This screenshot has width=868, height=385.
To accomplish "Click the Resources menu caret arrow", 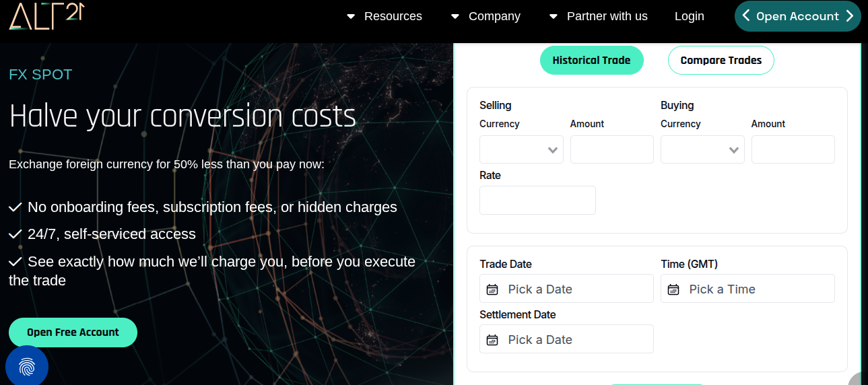I will [351, 16].
